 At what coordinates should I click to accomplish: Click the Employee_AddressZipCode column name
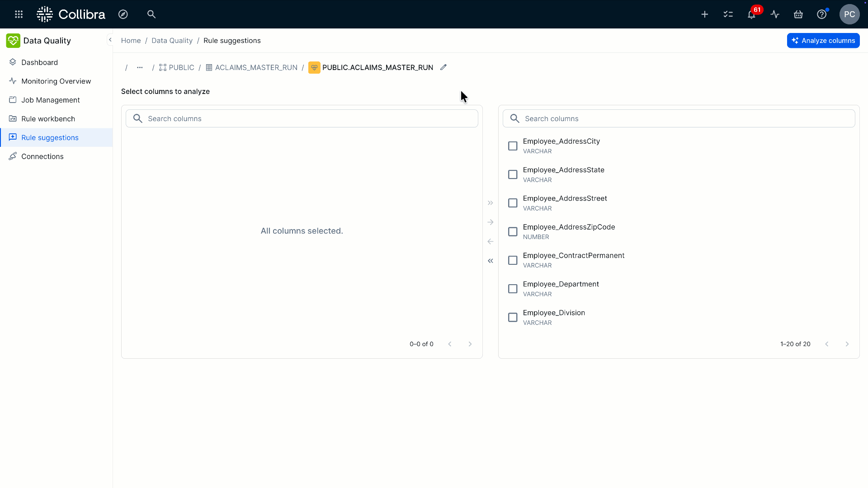click(569, 227)
